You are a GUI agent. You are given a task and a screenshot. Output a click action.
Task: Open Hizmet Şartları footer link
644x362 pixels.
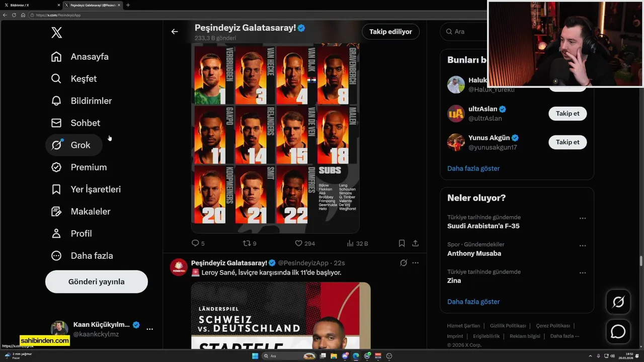coord(463,326)
